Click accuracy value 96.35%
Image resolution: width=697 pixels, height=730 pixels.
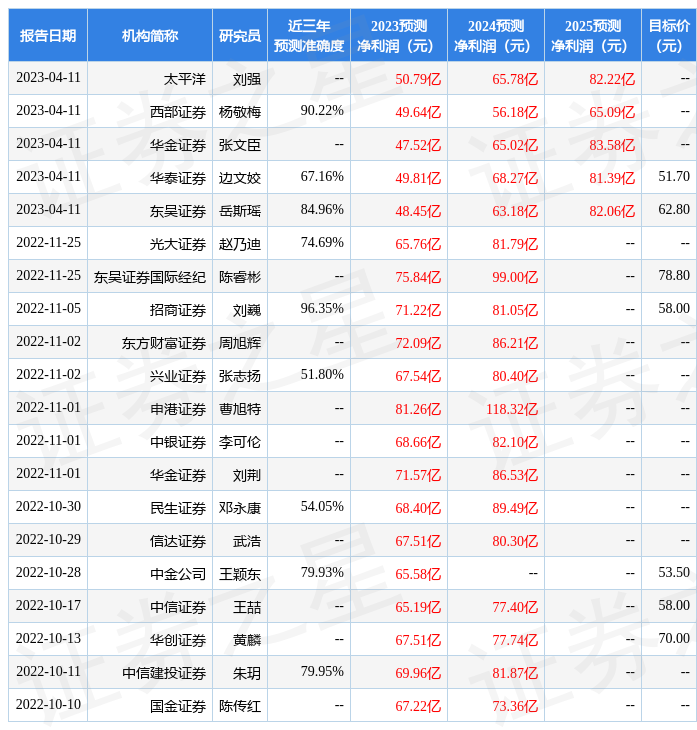click(x=322, y=309)
